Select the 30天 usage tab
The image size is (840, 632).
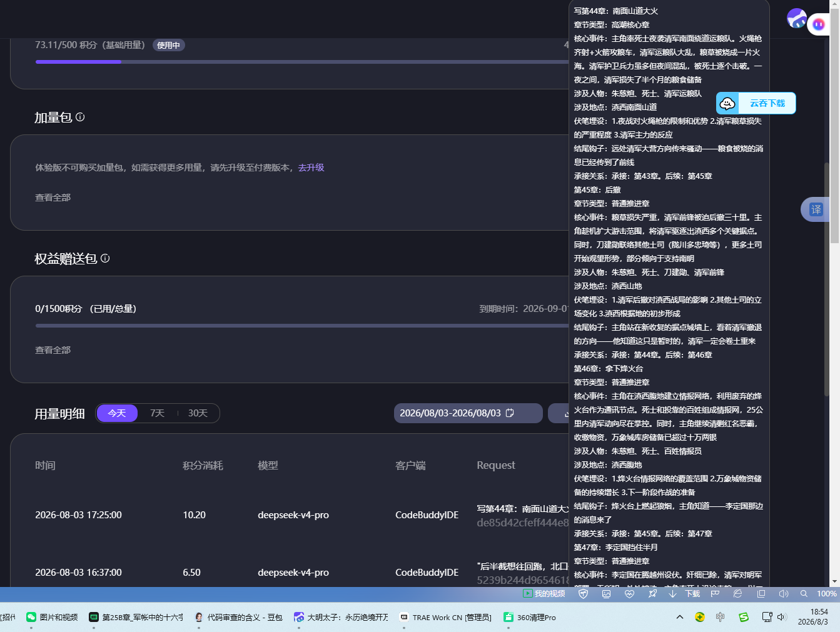pos(198,413)
